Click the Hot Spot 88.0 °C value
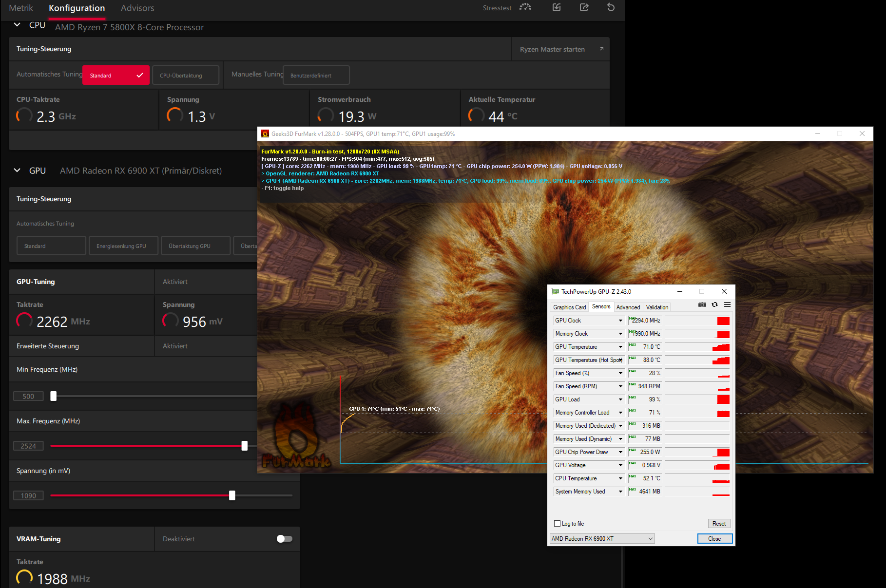This screenshot has width=886, height=588. [645, 360]
